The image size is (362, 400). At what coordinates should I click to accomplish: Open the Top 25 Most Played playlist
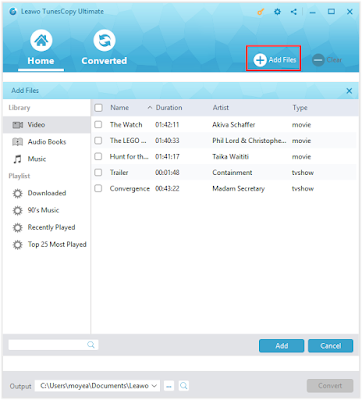[47, 245]
